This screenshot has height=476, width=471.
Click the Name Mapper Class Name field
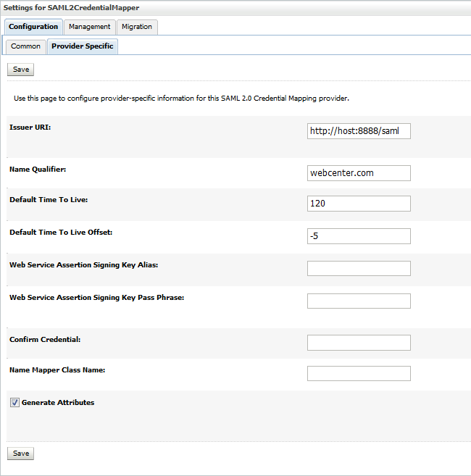(x=359, y=373)
